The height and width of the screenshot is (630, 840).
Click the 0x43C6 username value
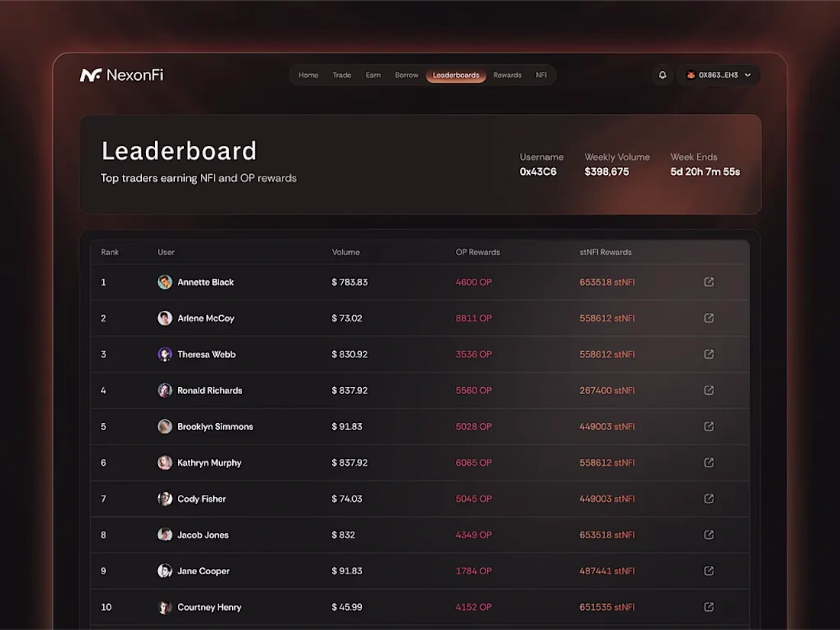click(538, 172)
